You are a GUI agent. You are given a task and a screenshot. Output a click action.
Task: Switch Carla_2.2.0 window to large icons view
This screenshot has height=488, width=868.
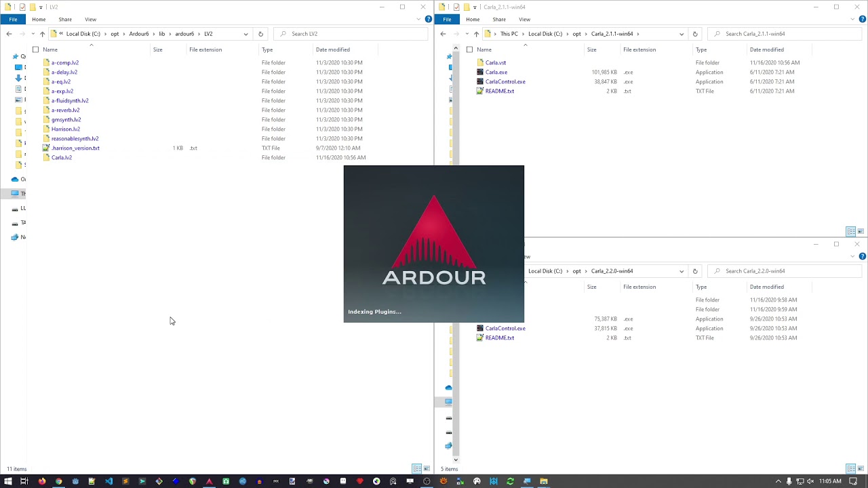[x=861, y=468]
